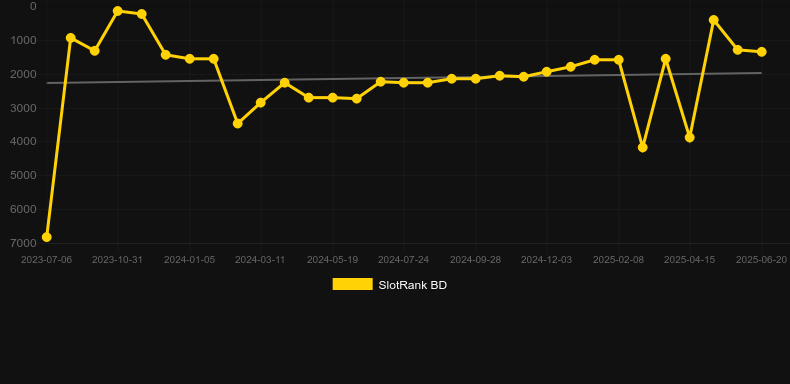Click the 6000 y-axis value
The image size is (790, 384).
(x=23, y=209)
